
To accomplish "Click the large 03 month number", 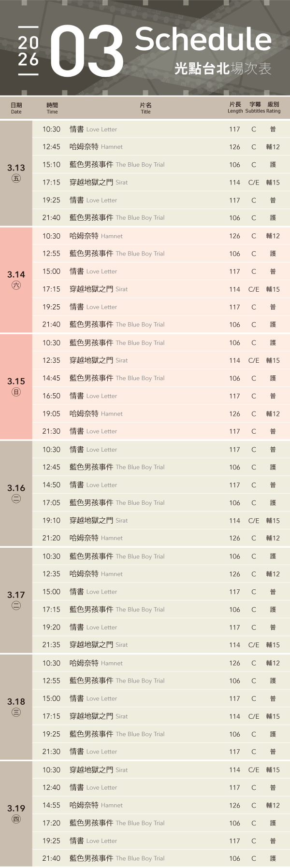I will [87, 52].
